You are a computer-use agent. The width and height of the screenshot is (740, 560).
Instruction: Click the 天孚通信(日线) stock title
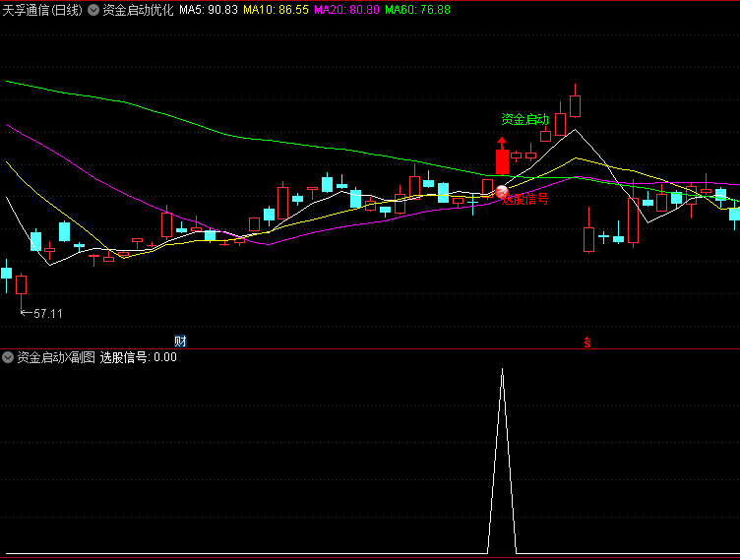(x=42, y=10)
